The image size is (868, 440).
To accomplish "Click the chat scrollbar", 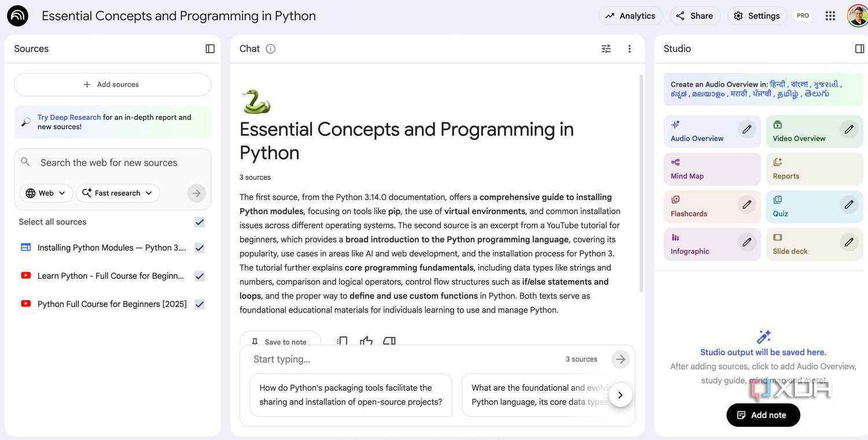I will tap(641, 184).
